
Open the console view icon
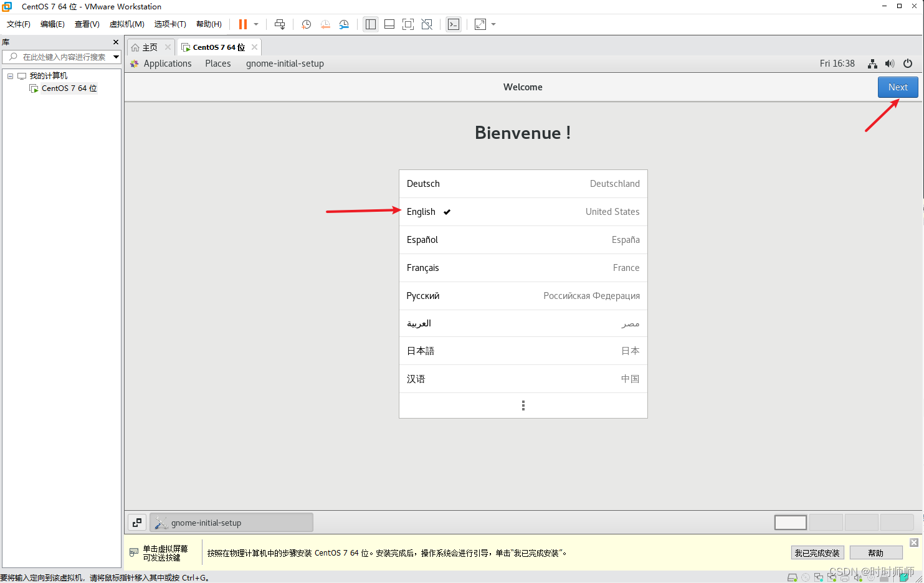[454, 24]
